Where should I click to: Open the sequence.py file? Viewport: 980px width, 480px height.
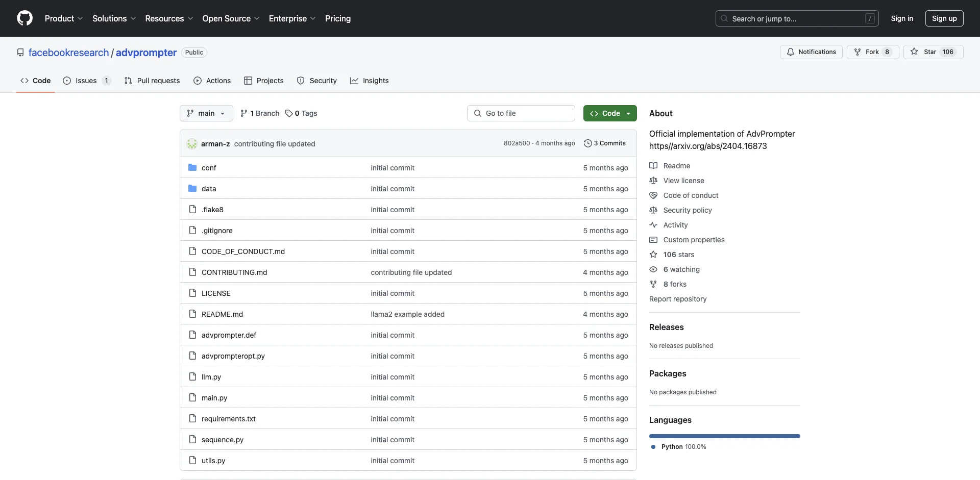coord(223,440)
